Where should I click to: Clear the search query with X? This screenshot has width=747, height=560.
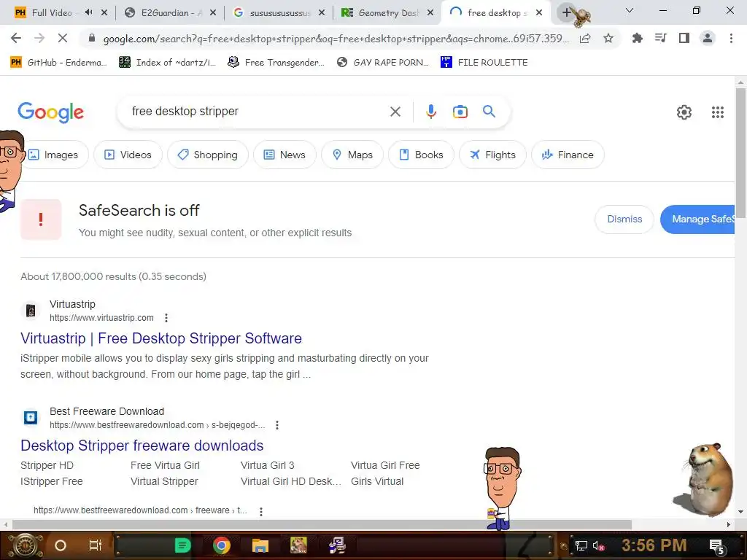point(395,112)
